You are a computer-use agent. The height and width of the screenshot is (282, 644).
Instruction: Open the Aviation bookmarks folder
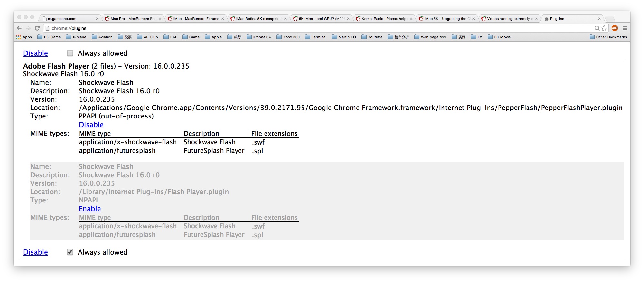[102, 37]
